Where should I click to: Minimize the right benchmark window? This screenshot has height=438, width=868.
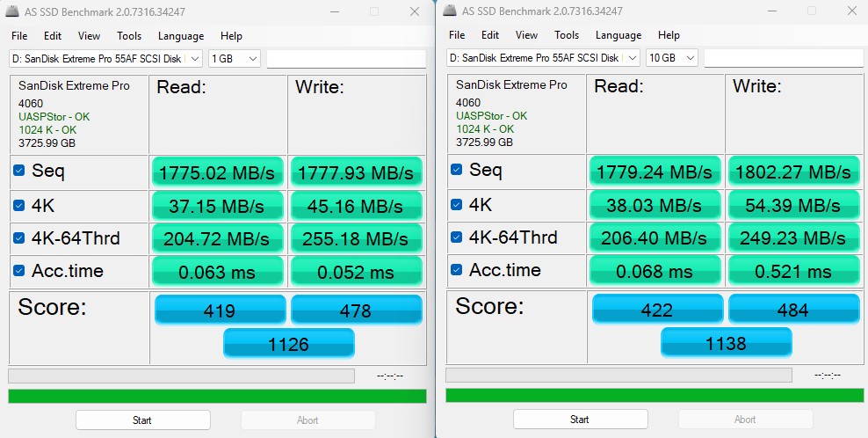[x=772, y=11]
